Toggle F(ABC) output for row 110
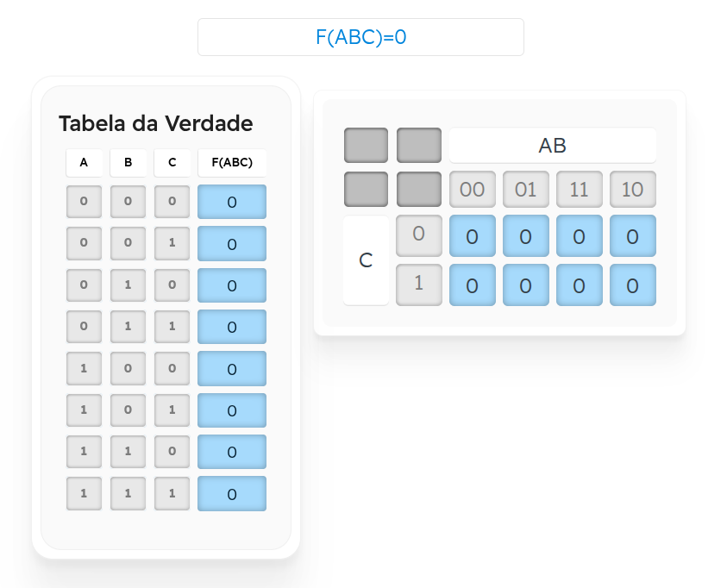Viewport: 727px width, 588px height. (232, 452)
